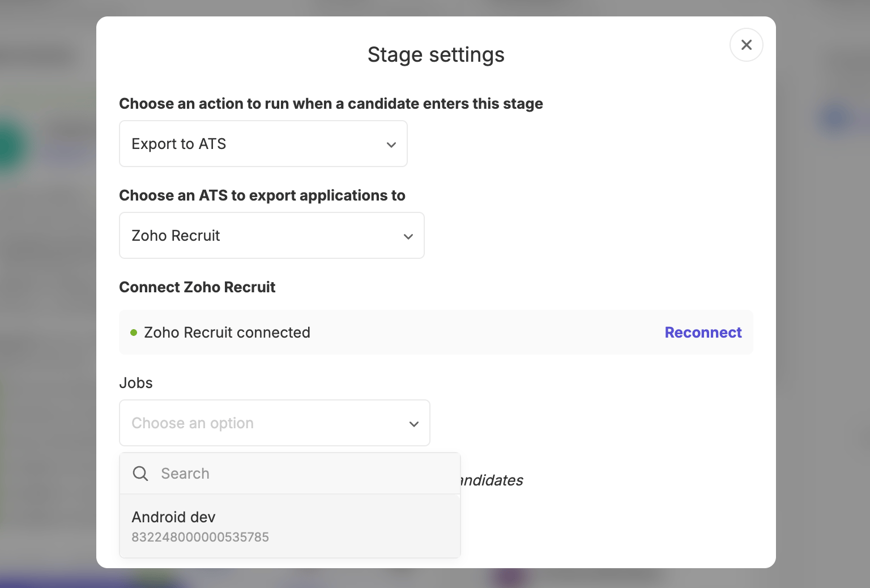This screenshot has width=870, height=588.
Task: Click the 'Jobs' field label
Action: (x=136, y=383)
